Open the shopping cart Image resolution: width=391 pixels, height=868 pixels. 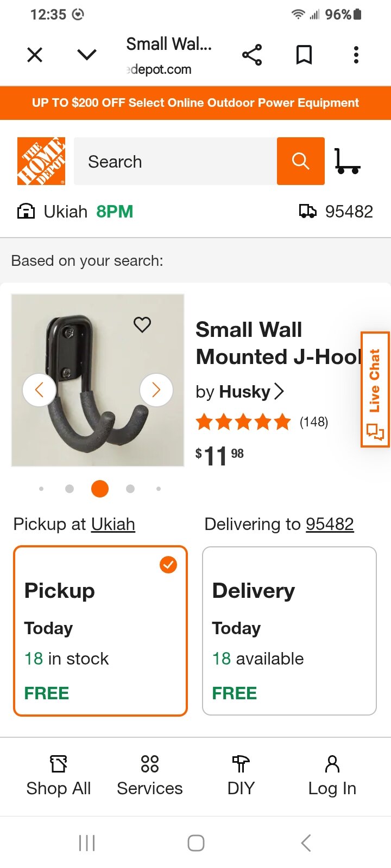pos(347,161)
